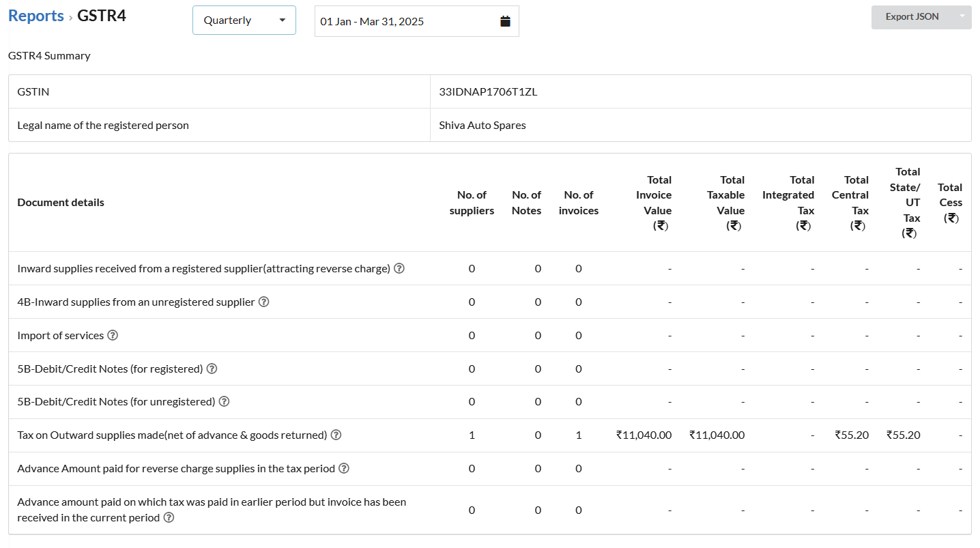Screen dimensions: 980x548
Task: Go back to Reports breadcrumb link
Action: click(x=36, y=16)
